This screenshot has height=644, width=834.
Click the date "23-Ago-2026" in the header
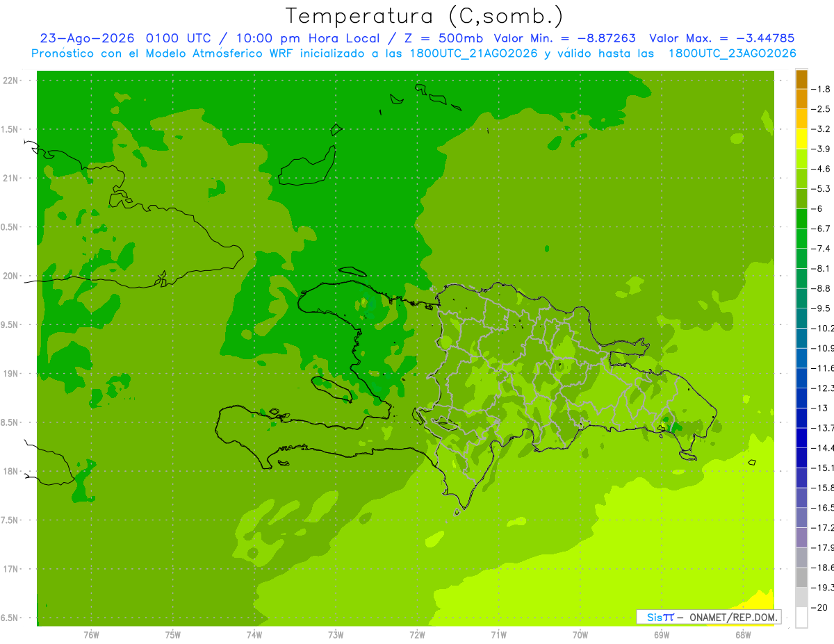[x=87, y=38]
